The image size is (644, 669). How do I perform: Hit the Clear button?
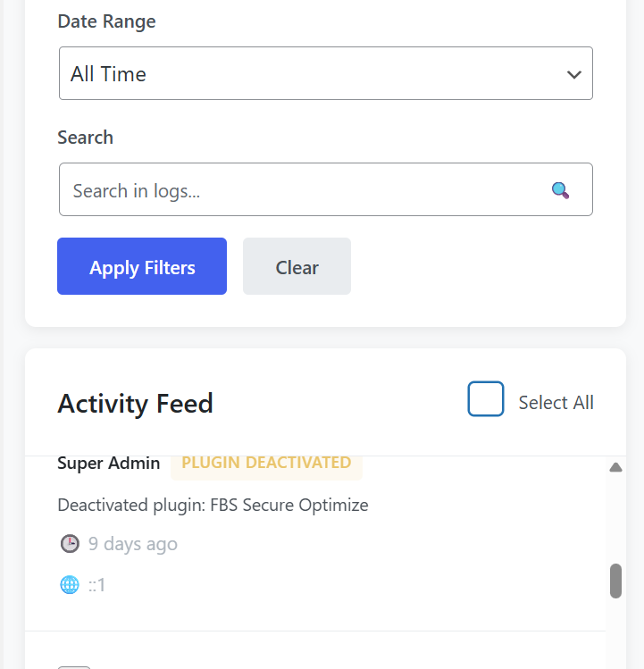point(297,267)
